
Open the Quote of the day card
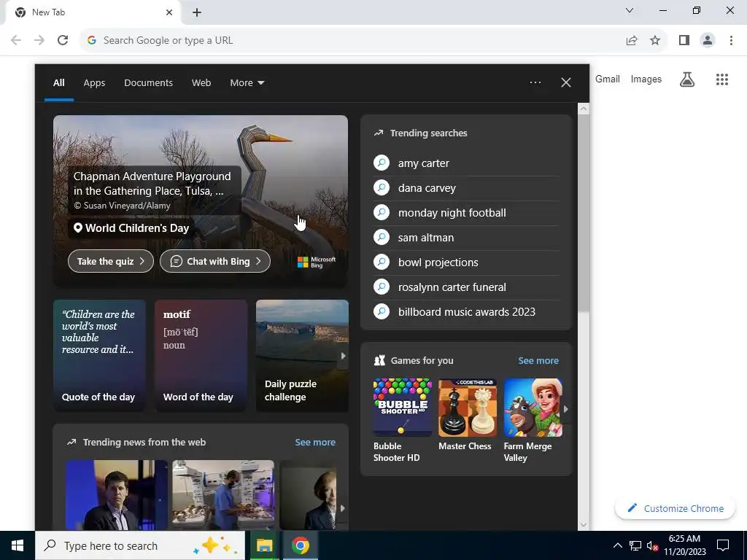(99, 355)
